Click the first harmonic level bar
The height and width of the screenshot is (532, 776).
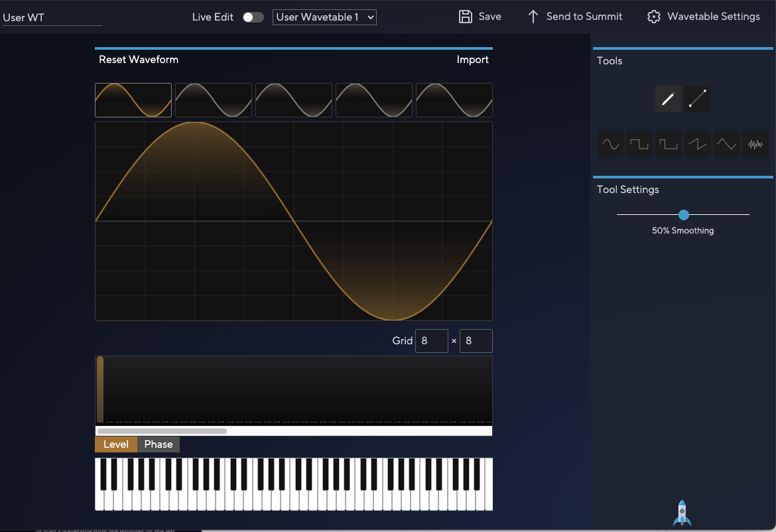tap(100, 389)
